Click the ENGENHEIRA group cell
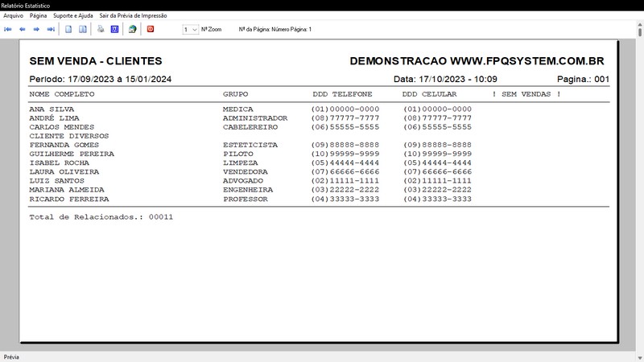644x362 pixels. pyautogui.click(x=248, y=190)
